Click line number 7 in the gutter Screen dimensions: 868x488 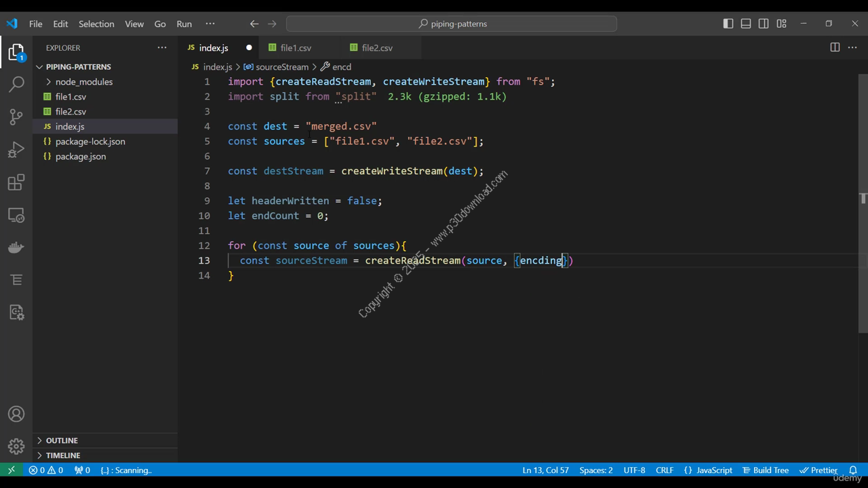click(x=207, y=171)
